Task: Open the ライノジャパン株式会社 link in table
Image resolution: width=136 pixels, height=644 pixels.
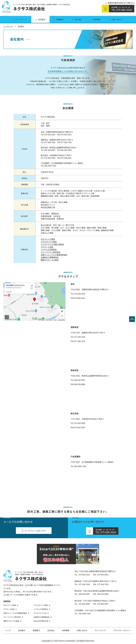Action: click(x=50, y=252)
